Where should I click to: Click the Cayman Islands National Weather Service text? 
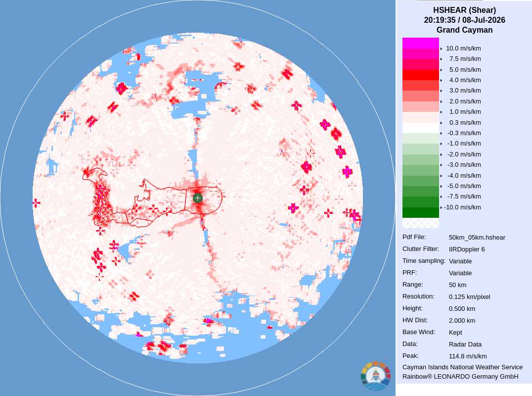462,367
